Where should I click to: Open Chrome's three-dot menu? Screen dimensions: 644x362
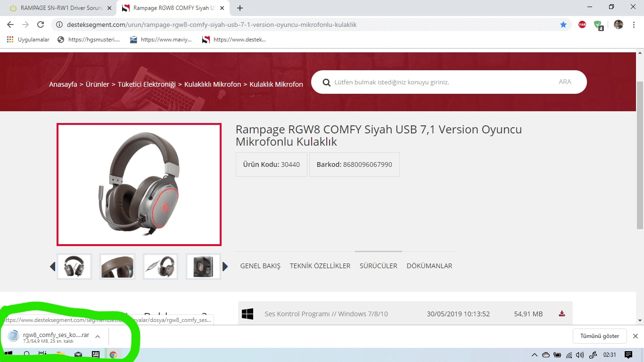634,25
